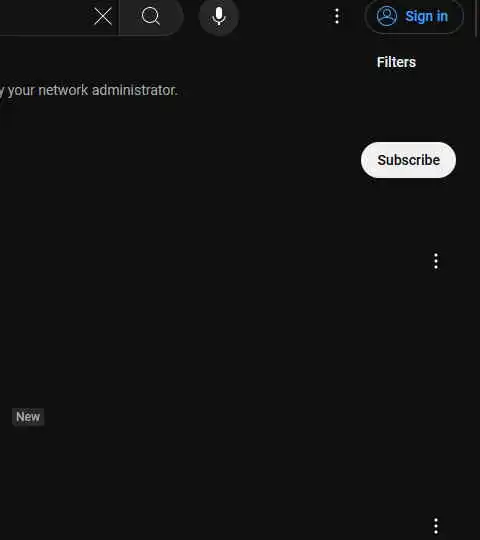The width and height of the screenshot is (480, 540).
Task: Subscribe to the channel
Action: tap(408, 160)
